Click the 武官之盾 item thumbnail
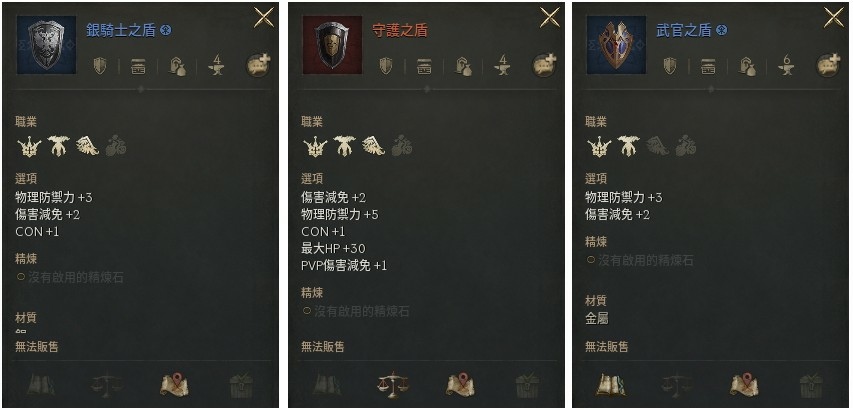This screenshot has height=410, width=853. (616, 45)
